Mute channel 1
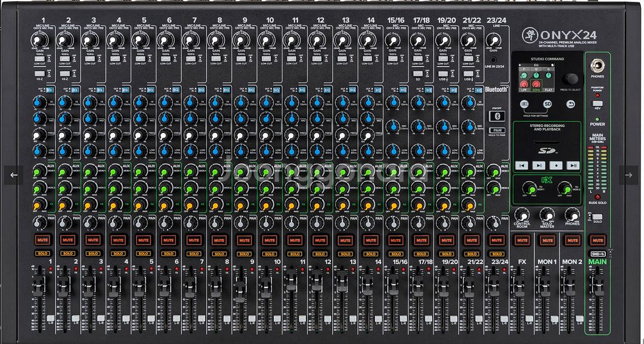 [43, 240]
